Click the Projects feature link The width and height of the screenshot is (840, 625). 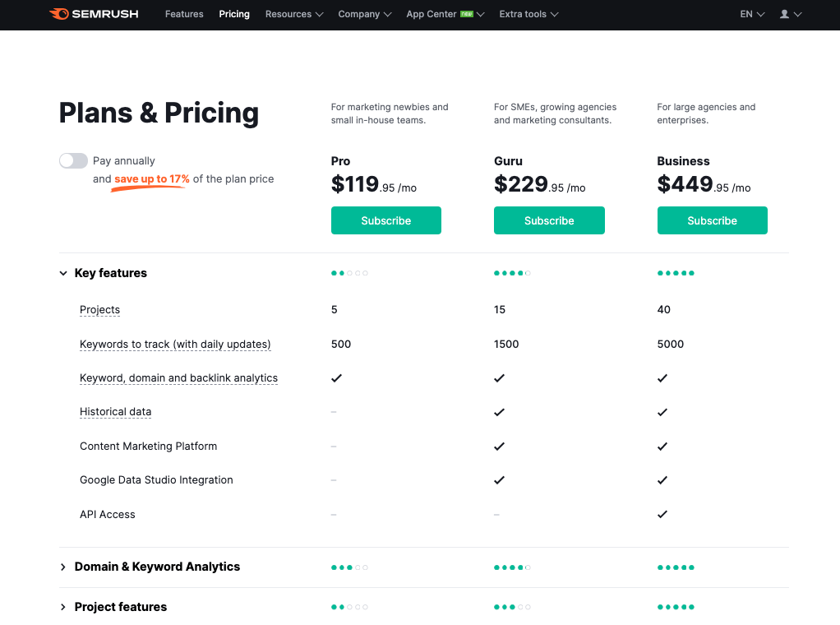point(99,310)
